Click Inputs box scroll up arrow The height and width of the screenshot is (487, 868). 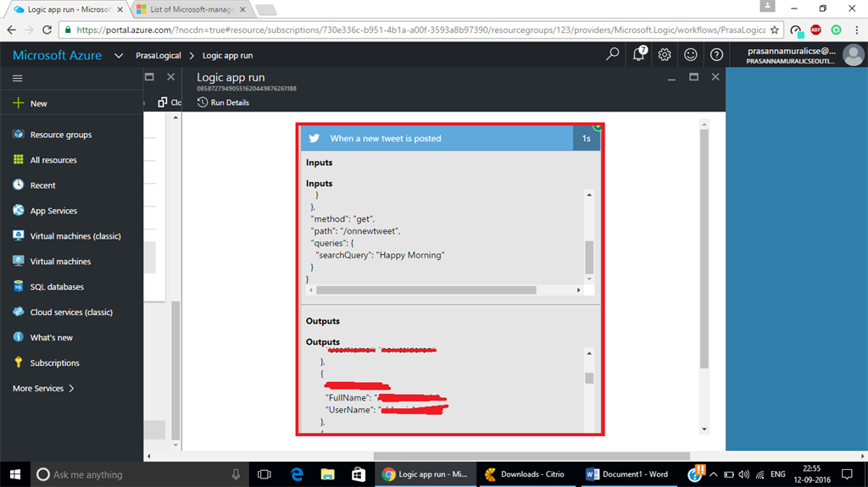point(590,195)
